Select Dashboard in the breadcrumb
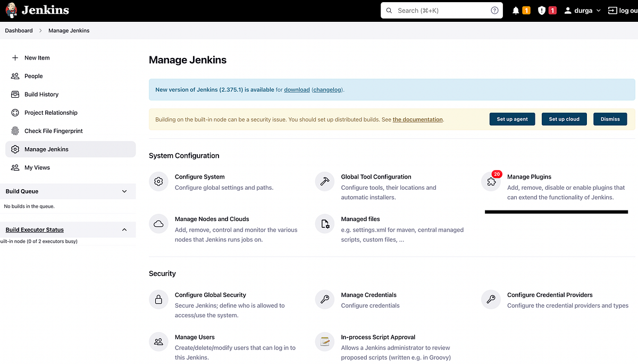638x364 pixels. pyautogui.click(x=18, y=30)
